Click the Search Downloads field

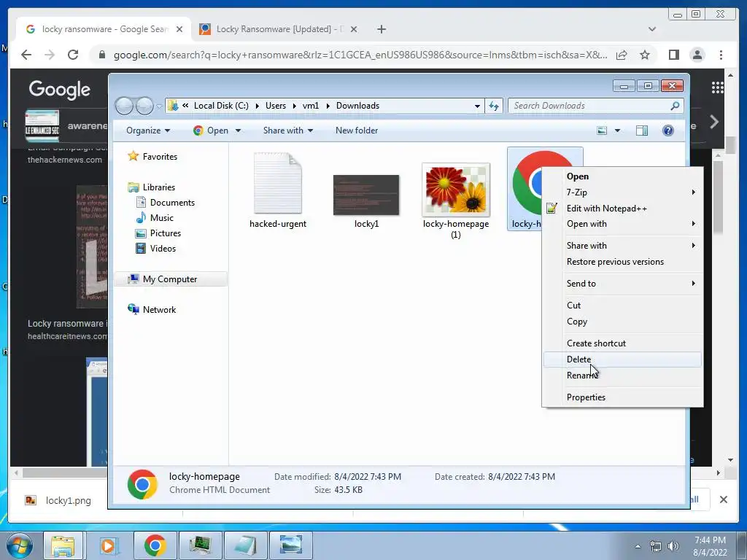pyautogui.click(x=596, y=106)
